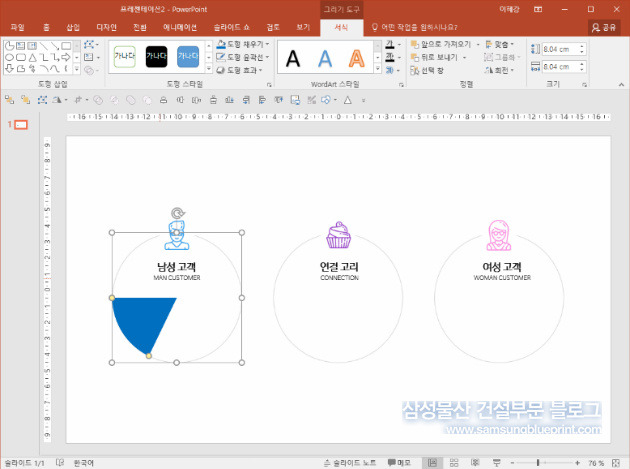The height and width of the screenshot is (469, 630).
Task: Click the text box insert button in ribbon
Action: point(90,57)
